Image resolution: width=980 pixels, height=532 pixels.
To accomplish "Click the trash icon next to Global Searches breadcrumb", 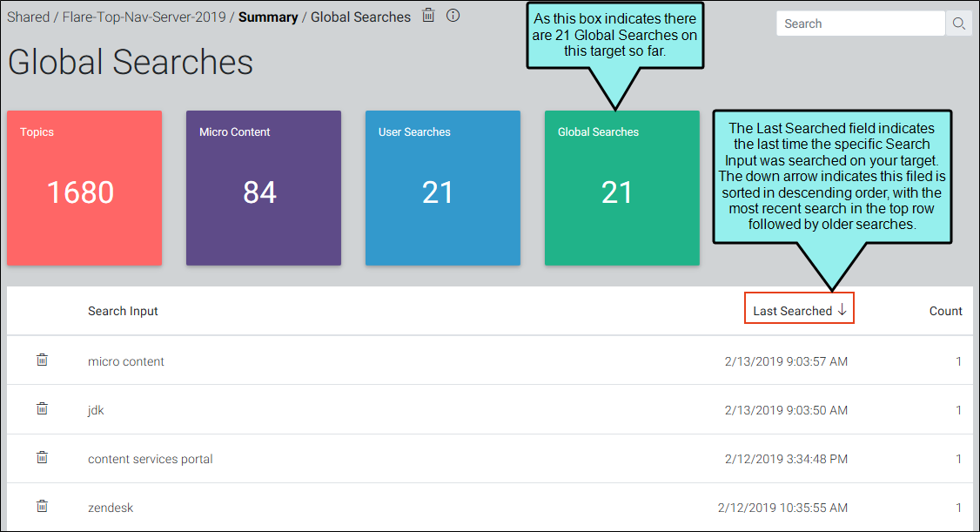I will click(428, 16).
